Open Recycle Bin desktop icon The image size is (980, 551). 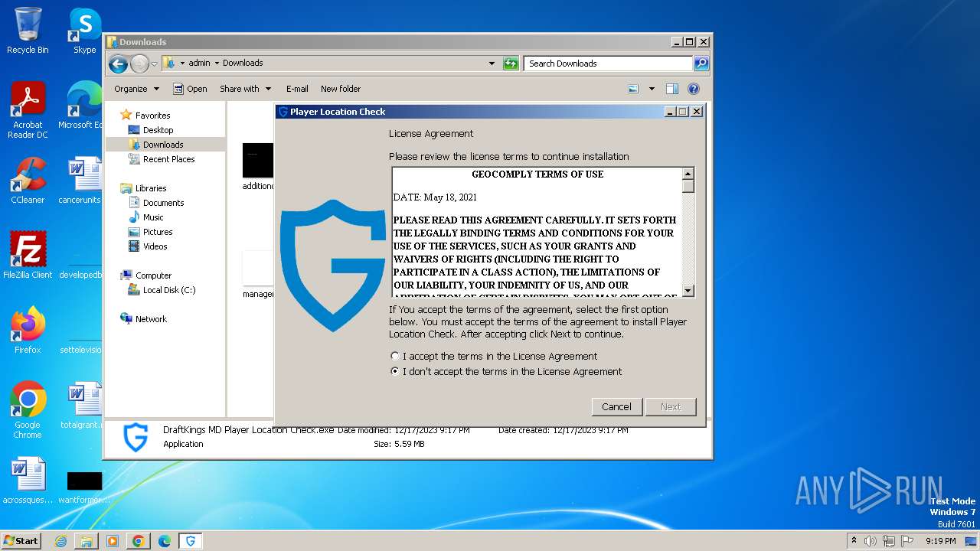point(28,31)
